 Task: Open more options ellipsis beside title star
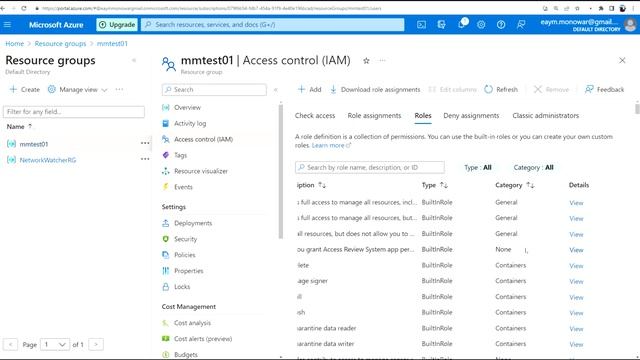coord(382,60)
